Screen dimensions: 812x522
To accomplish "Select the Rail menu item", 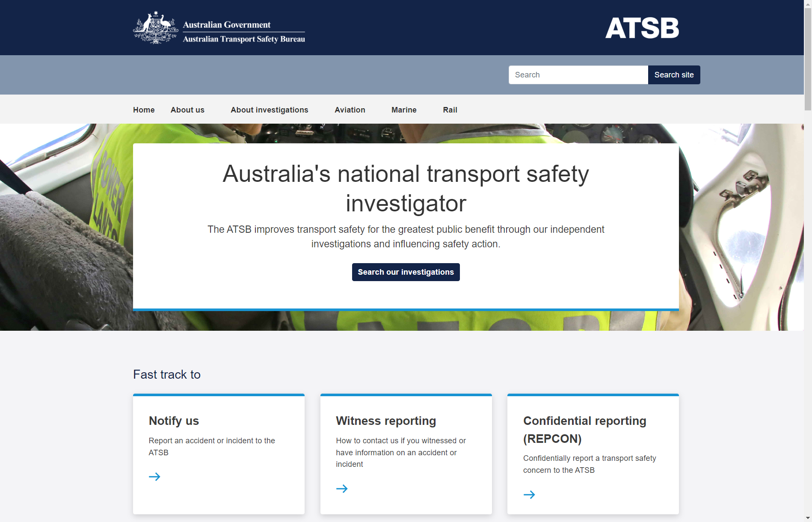I will pos(450,110).
